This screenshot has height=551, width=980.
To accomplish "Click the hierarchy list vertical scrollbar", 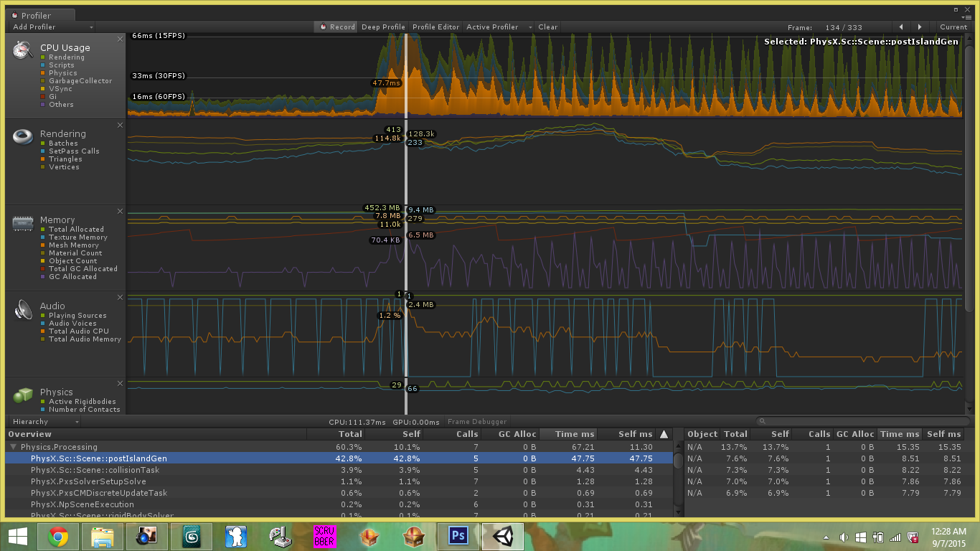I will click(x=679, y=461).
